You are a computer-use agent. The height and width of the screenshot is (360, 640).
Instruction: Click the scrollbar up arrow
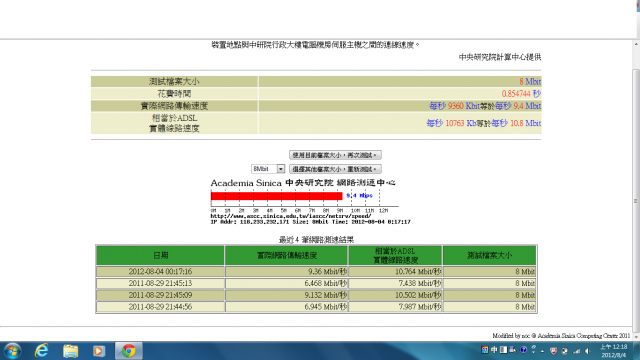(636, 44)
